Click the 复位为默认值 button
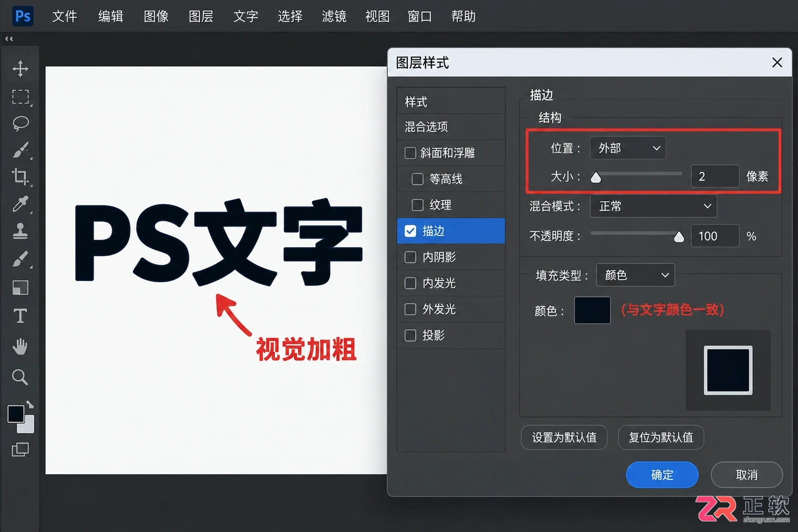798x532 pixels. [x=661, y=437]
